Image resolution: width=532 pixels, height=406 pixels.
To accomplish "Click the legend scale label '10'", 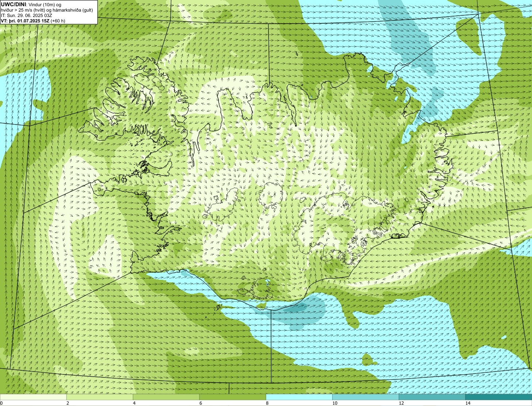I will click(335, 403).
